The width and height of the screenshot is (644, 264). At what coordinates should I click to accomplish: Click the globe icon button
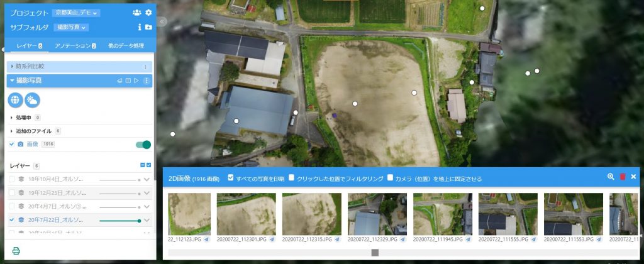point(15,100)
